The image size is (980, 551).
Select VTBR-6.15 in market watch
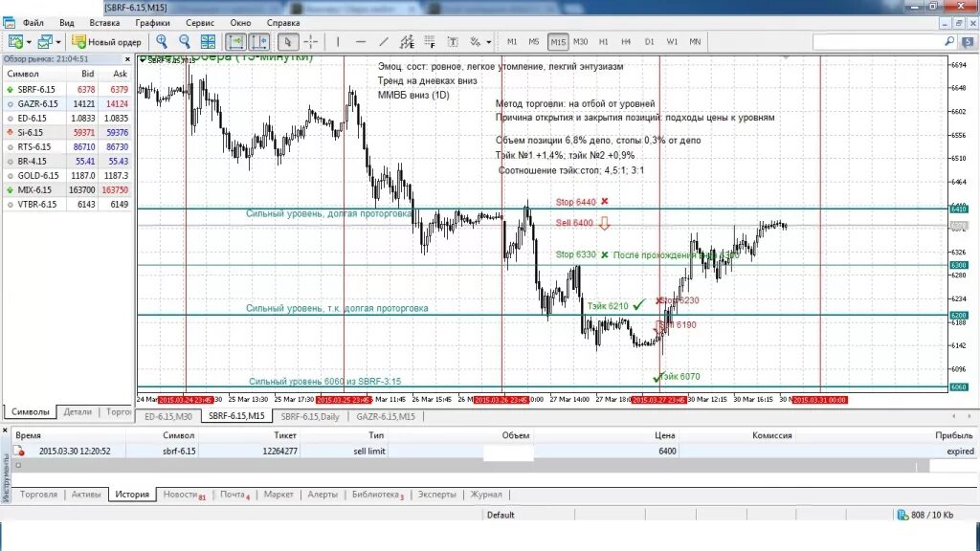pos(68,205)
